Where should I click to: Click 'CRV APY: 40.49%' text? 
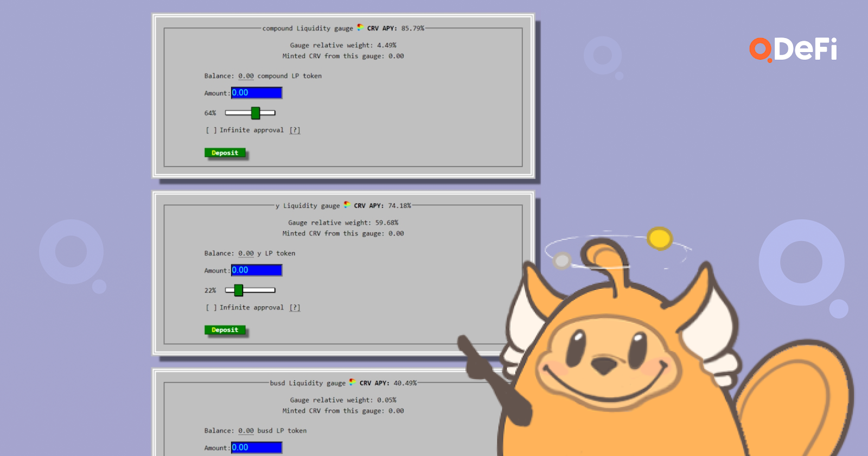click(x=388, y=383)
